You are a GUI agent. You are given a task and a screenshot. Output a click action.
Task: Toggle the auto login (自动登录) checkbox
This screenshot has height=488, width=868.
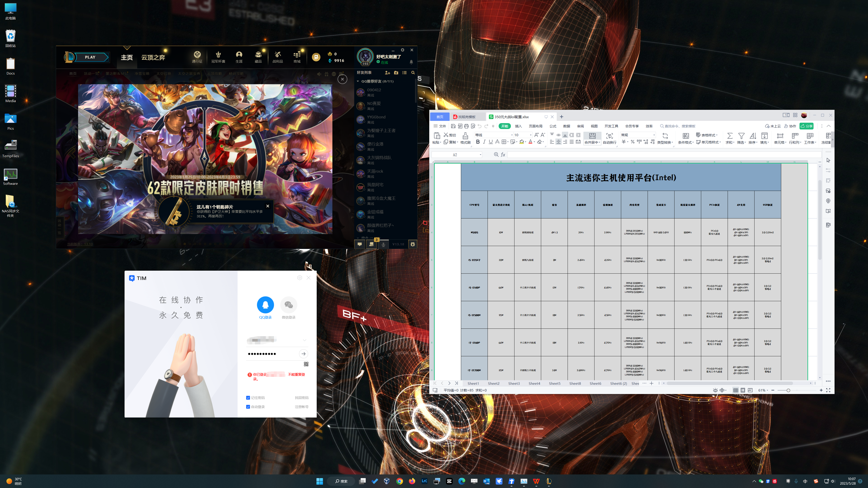coord(248,407)
